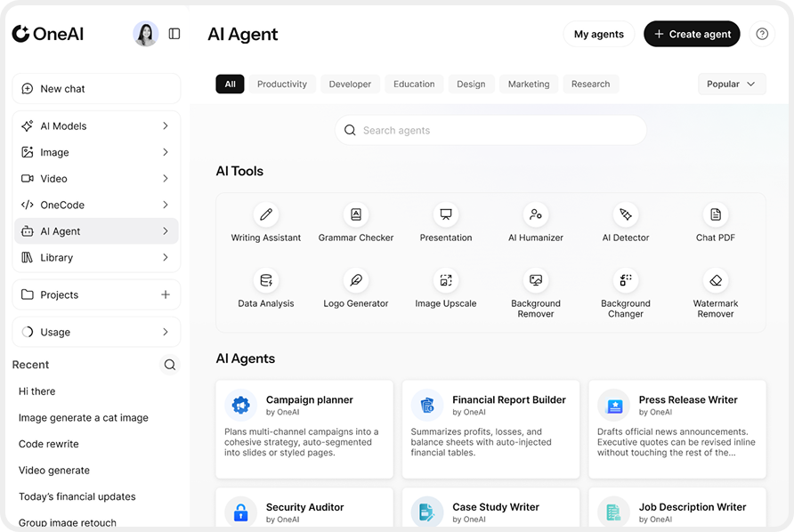Expand the AI Agent menu chevron

(x=166, y=231)
